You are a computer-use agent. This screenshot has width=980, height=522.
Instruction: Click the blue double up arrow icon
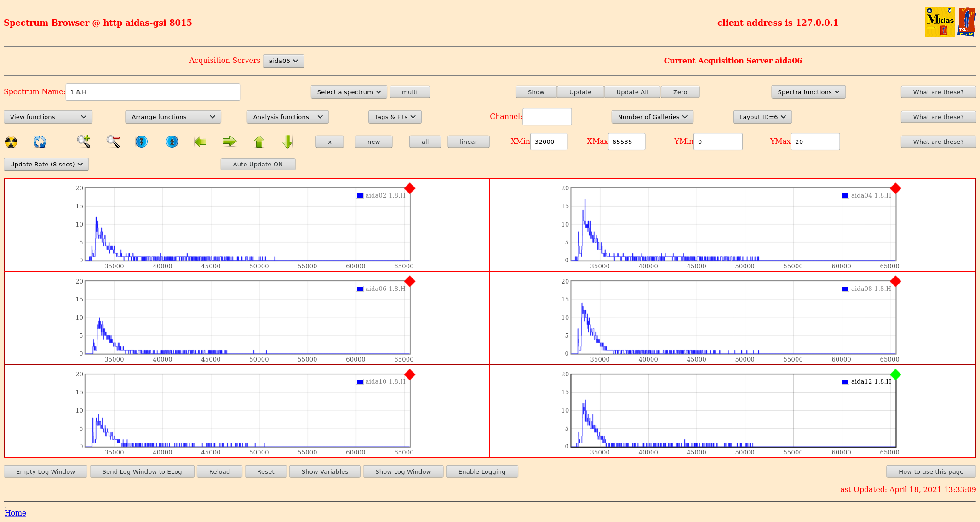[x=172, y=142]
